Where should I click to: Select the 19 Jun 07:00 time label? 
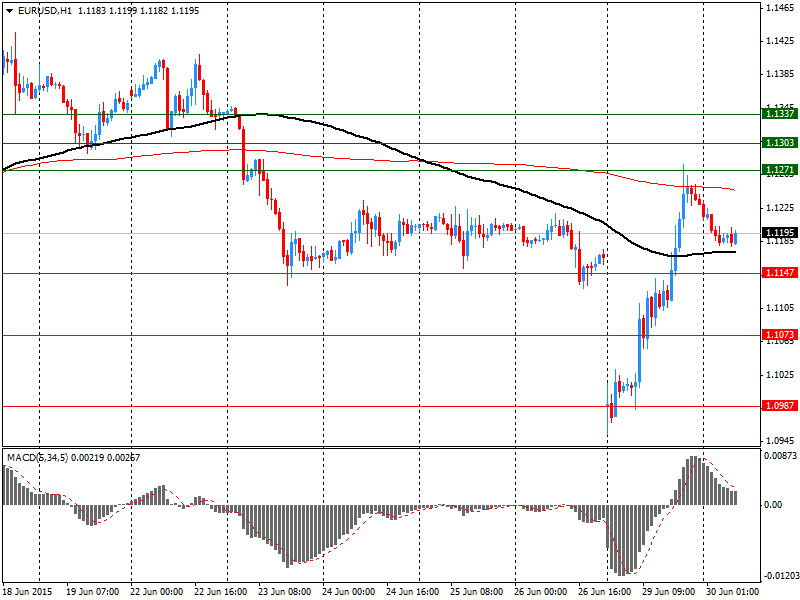pyautogui.click(x=93, y=592)
